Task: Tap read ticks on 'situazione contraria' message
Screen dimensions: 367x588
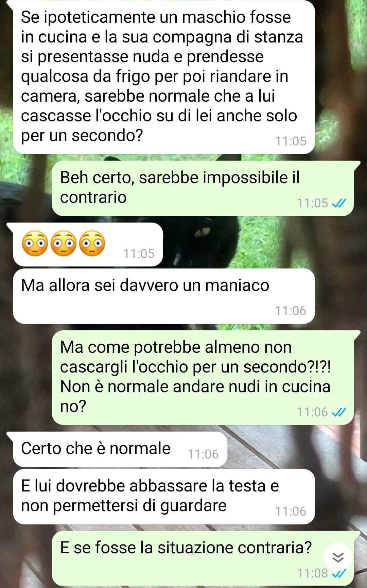Action: coord(339,574)
